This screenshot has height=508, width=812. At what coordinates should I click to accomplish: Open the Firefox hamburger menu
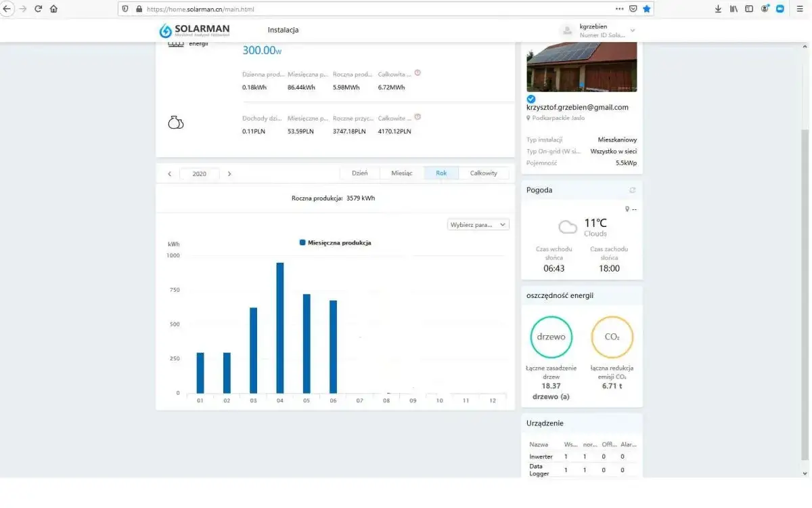(x=797, y=9)
